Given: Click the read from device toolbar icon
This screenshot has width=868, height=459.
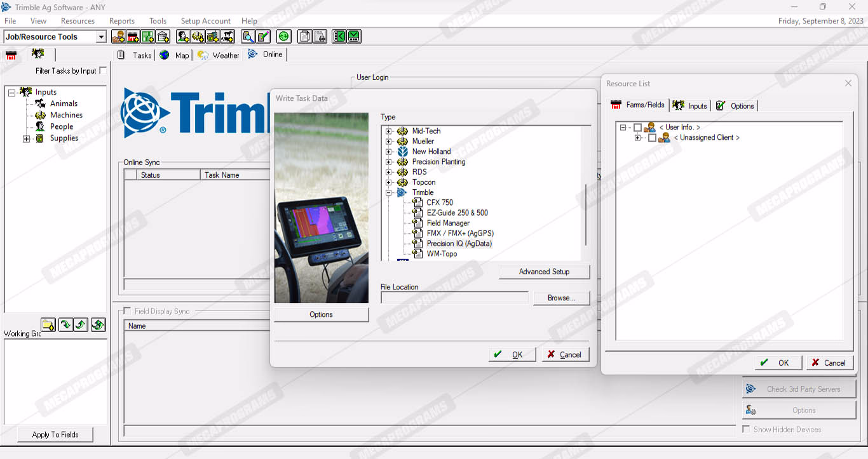Looking at the screenshot, I should 339,37.
